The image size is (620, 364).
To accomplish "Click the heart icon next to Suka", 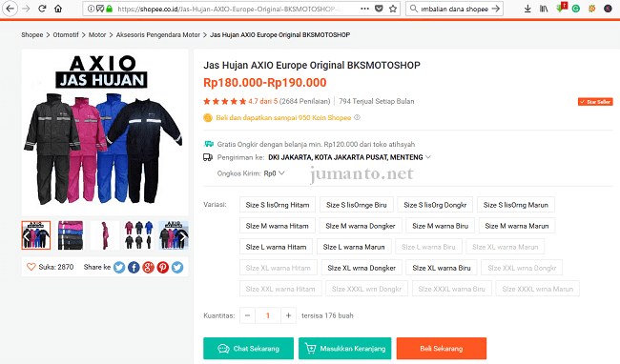I will 31,267.
